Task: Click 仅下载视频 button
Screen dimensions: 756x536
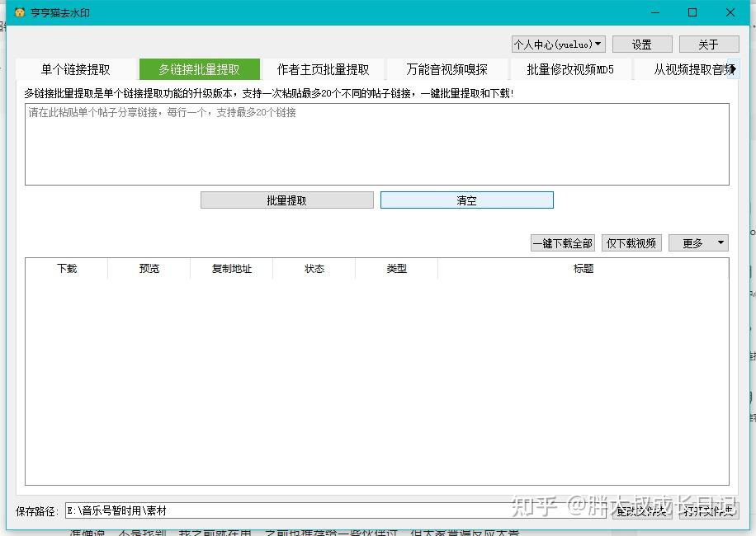Action: [x=631, y=243]
